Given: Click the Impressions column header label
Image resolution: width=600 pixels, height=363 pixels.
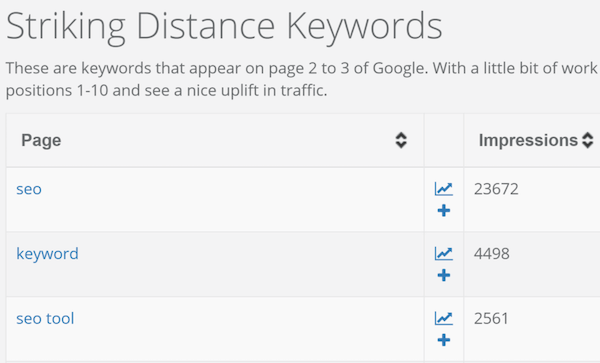Looking at the screenshot, I should (x=528, y=140).
